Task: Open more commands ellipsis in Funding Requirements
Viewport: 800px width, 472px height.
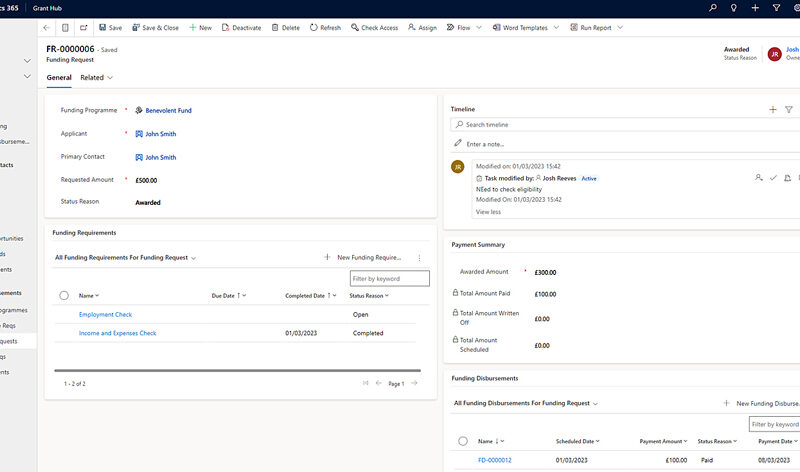Action: 419,258
